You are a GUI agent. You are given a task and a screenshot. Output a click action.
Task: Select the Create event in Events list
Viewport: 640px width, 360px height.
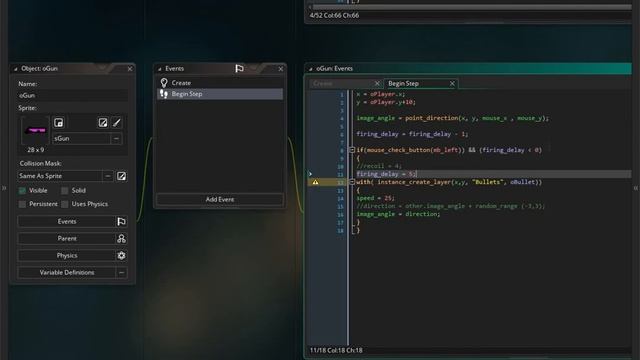click(220, 83)
